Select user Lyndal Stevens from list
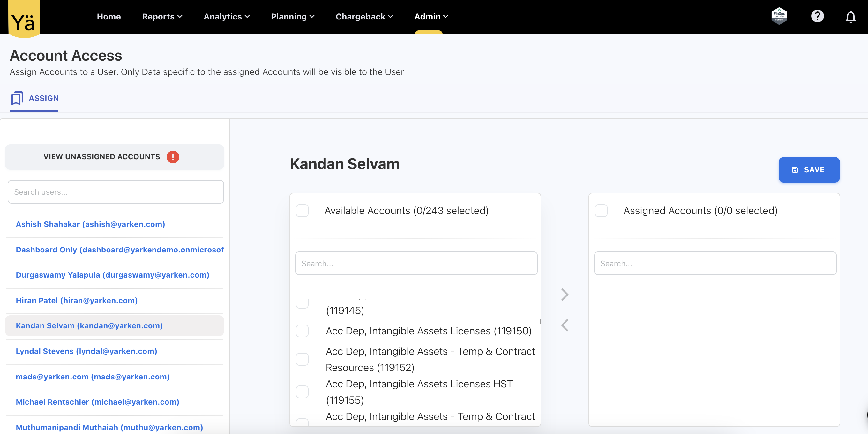Image resolution: width=868 pixels, height=434 pixels. (86, 351)
